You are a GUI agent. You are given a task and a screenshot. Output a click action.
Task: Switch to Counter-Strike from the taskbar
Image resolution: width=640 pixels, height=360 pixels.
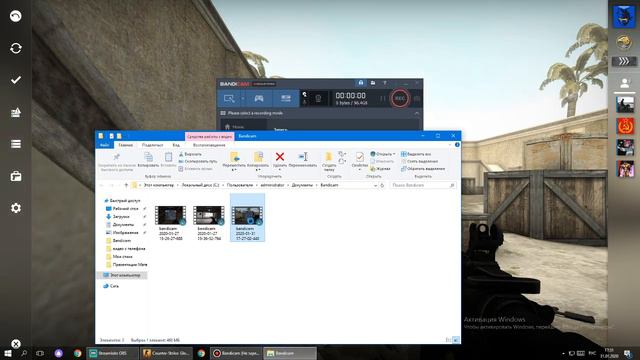tap(166, 353)
